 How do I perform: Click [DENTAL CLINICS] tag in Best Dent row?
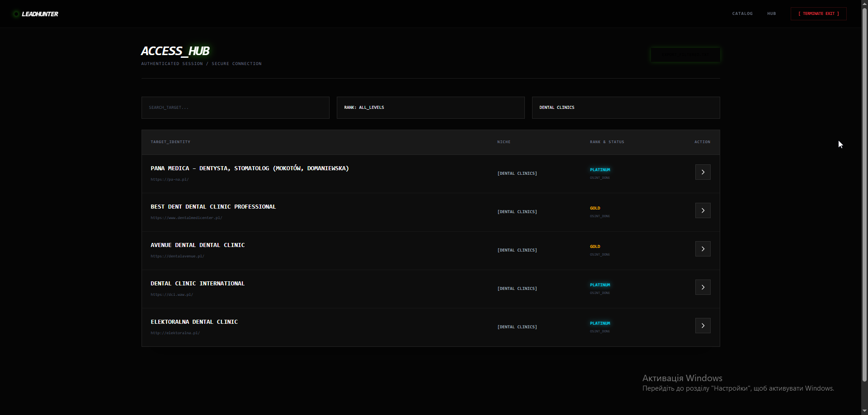pos(517,212)
